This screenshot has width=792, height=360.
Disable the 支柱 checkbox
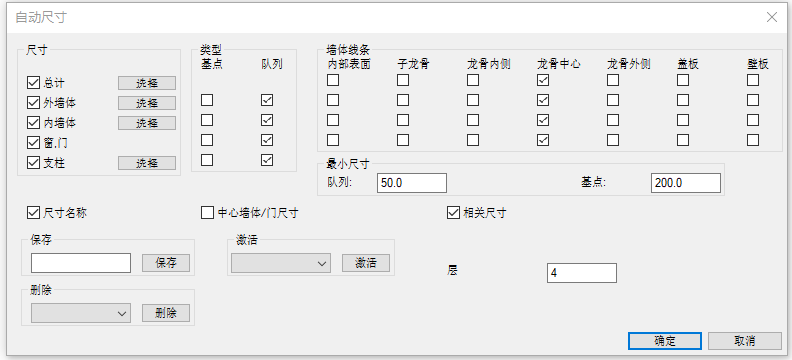[33, 163]
